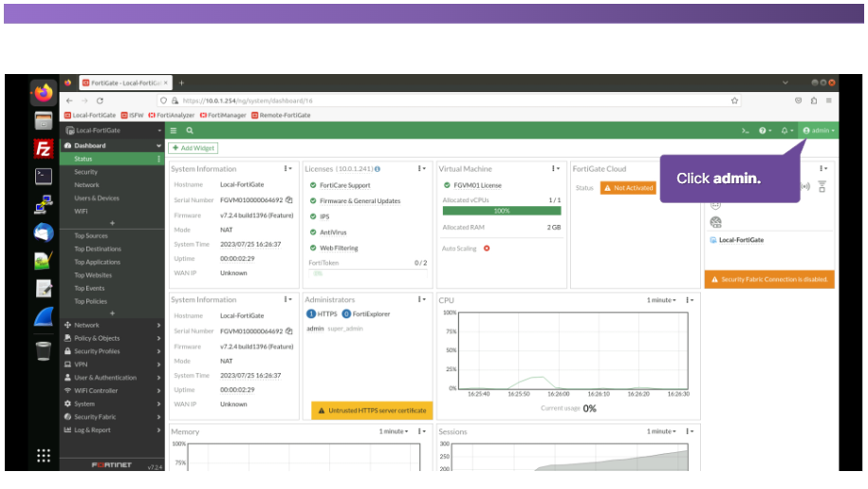The image size is (868, 489).
Task: Open the Users & Devices dashboard
Action: pos(97,198)
